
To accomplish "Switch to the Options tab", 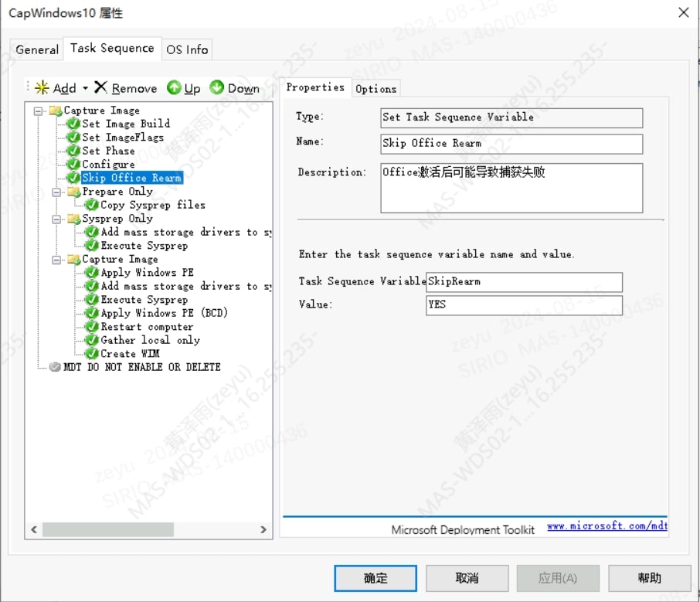I will pyautogui.click(x=376, y=88).
